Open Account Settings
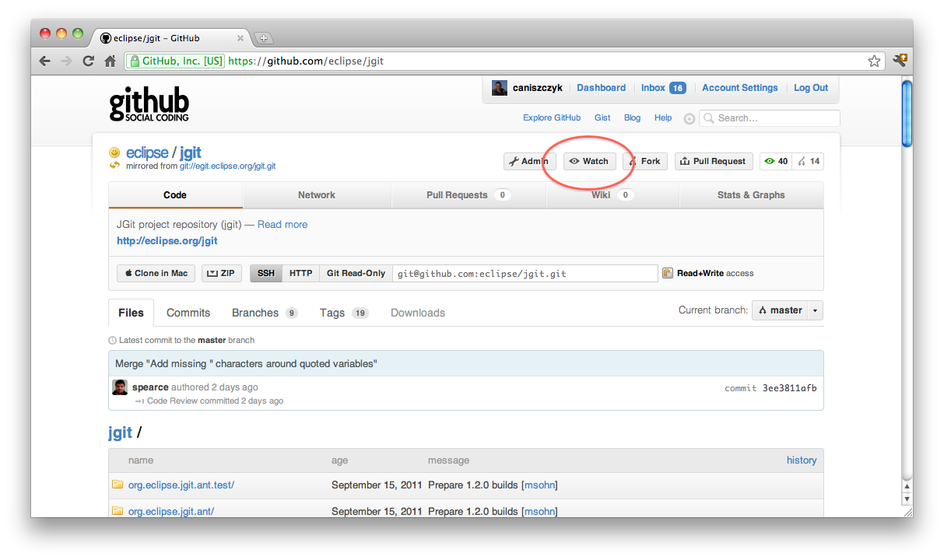 coord(740,88)
